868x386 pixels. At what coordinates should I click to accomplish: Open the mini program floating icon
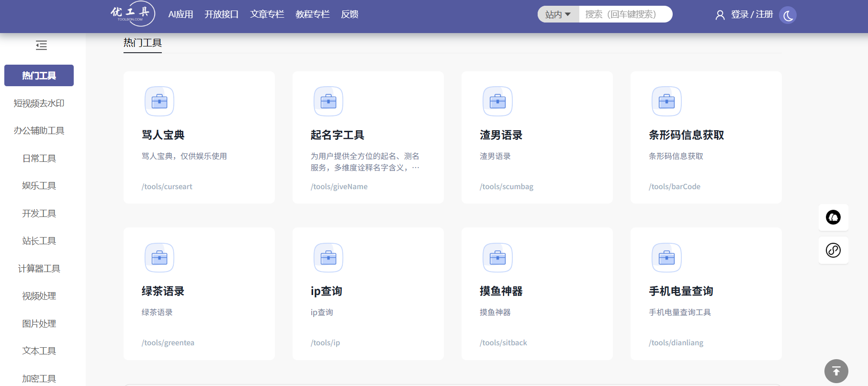833,250
